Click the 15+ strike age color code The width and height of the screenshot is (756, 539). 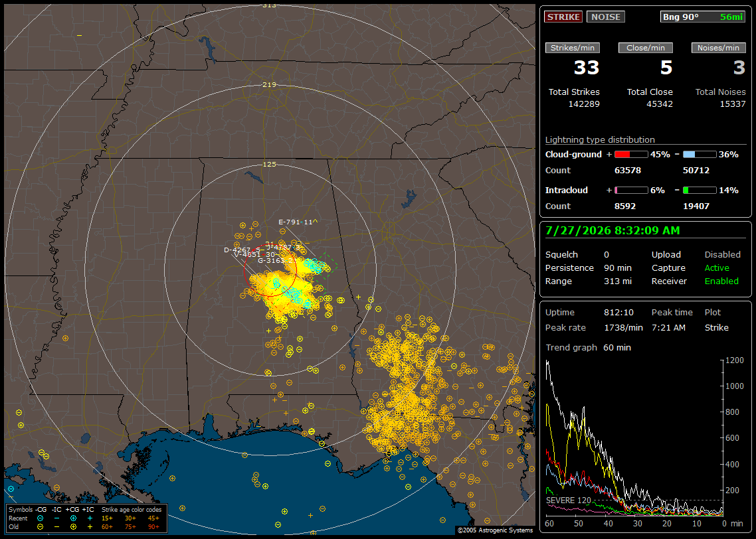107,518
